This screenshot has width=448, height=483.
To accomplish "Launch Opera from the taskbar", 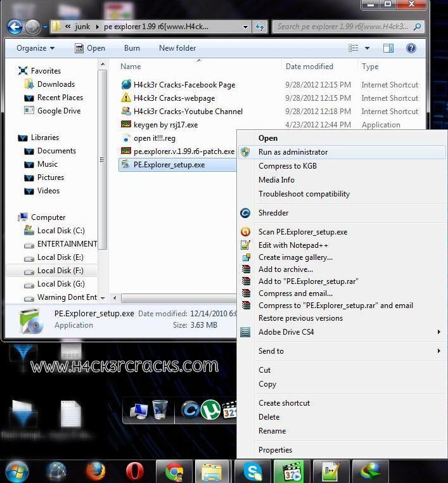I will pyautogui.click(x=134, y=472).
